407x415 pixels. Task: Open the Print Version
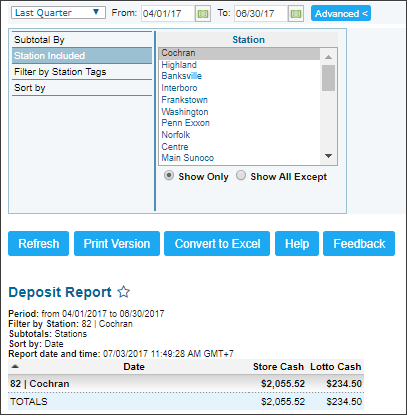pos(117,244)
